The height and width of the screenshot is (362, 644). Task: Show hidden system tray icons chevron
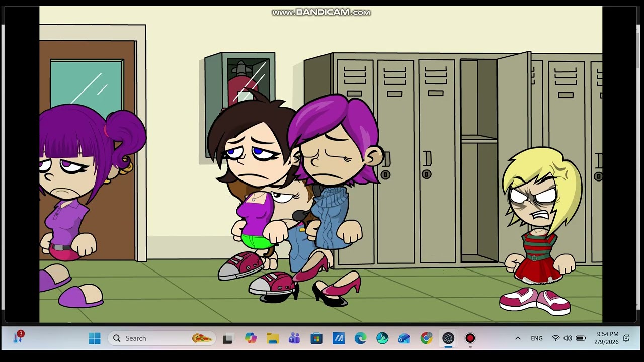pyautogui.click(x=518, y=338)
